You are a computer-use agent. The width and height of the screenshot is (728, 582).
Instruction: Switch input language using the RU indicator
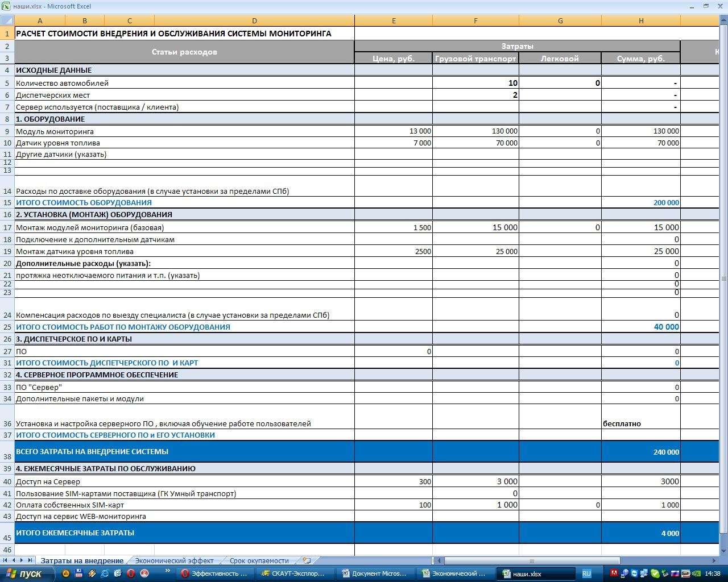(586, 573)
